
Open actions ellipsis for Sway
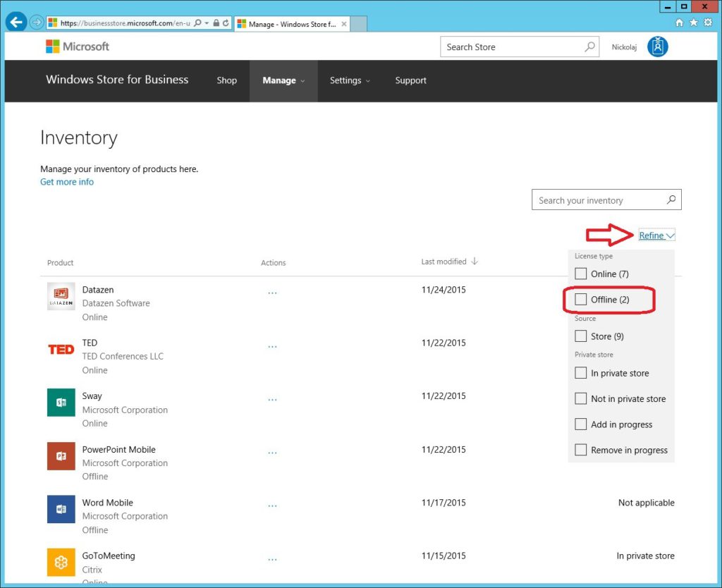(x=273, y=400)
